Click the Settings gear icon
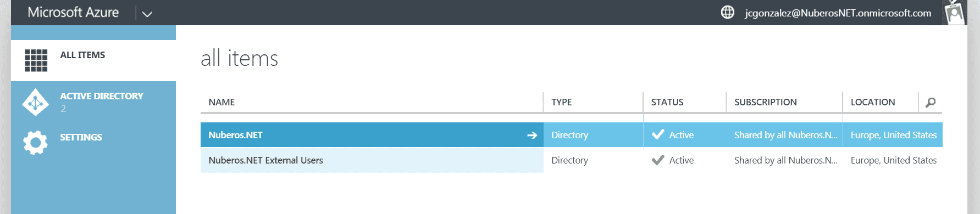This screenshot has height=214, width=980. 36,142
